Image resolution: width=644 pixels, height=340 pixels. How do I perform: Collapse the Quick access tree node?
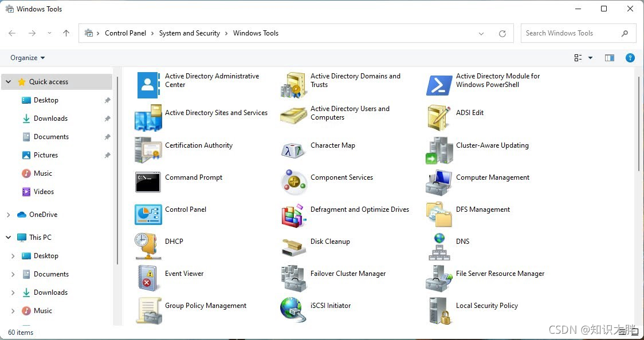click(x=8, y=82)
